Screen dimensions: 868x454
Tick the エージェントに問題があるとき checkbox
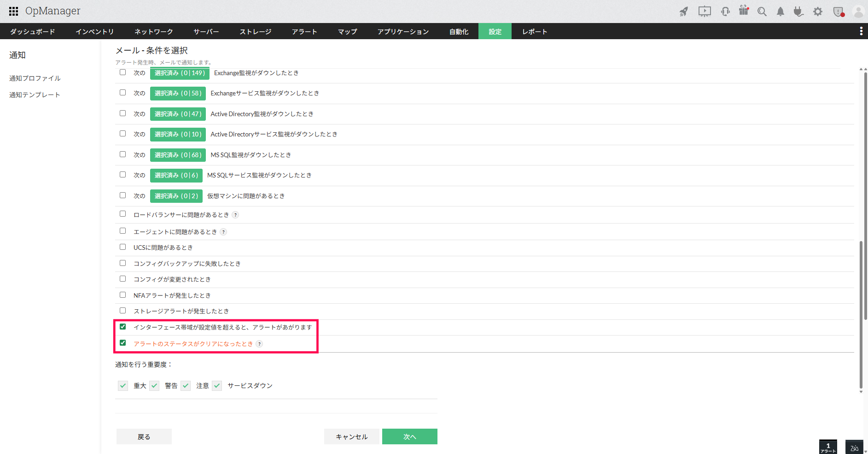coord(122,231)
